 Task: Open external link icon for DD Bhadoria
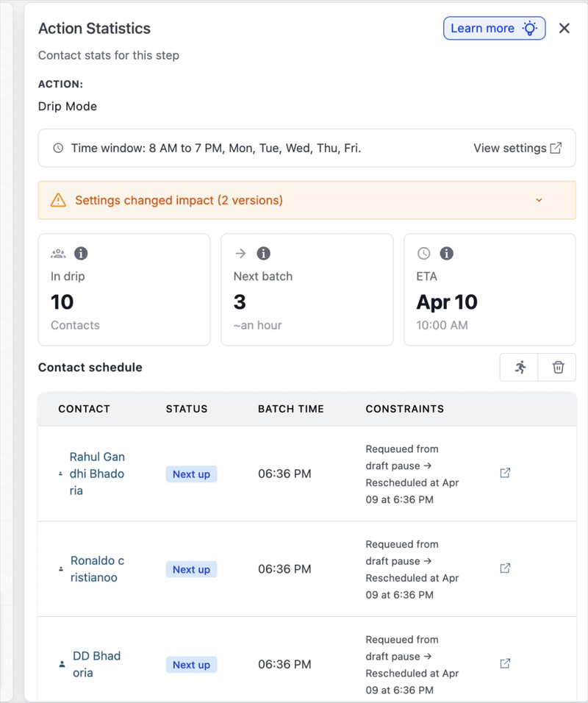(x=505, y=664)
